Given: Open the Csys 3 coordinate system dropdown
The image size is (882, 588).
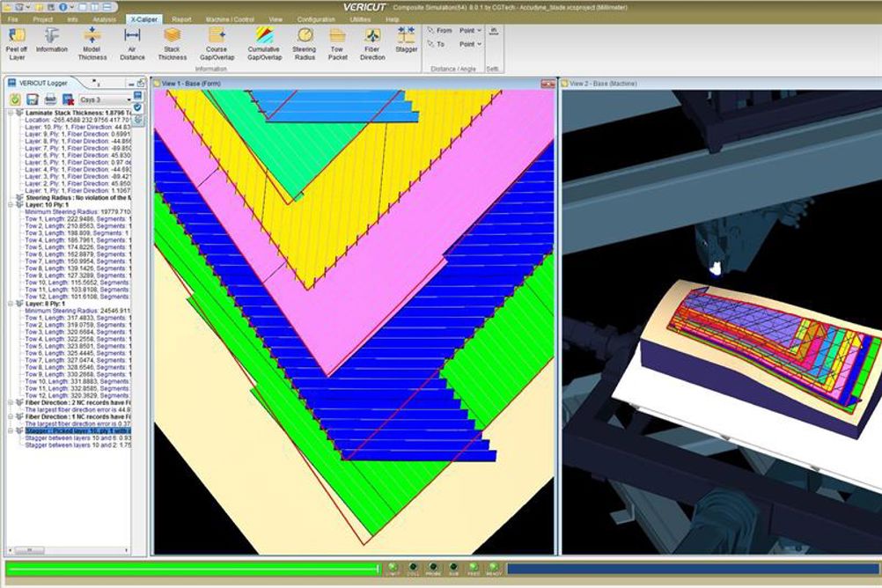Looking at the screenshot, I should point(105,99).
